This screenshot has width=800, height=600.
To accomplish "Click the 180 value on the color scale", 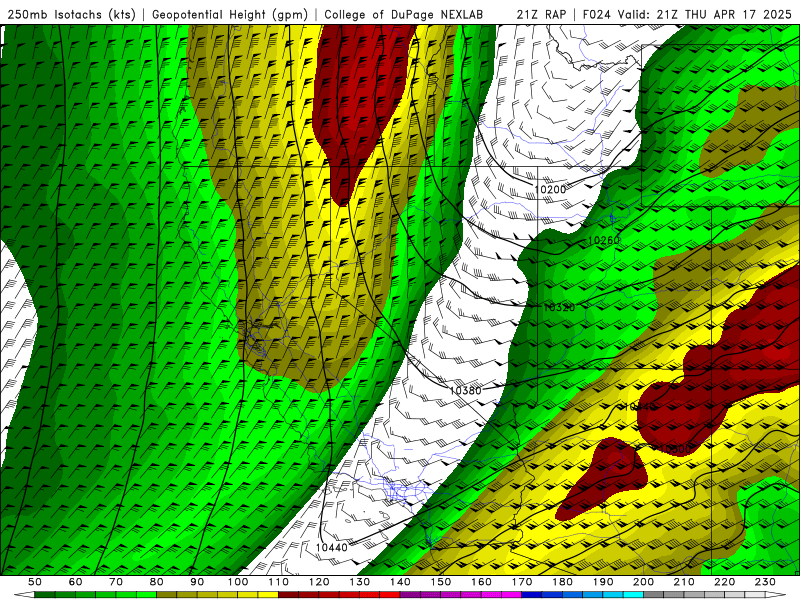I will coord(563,582).
